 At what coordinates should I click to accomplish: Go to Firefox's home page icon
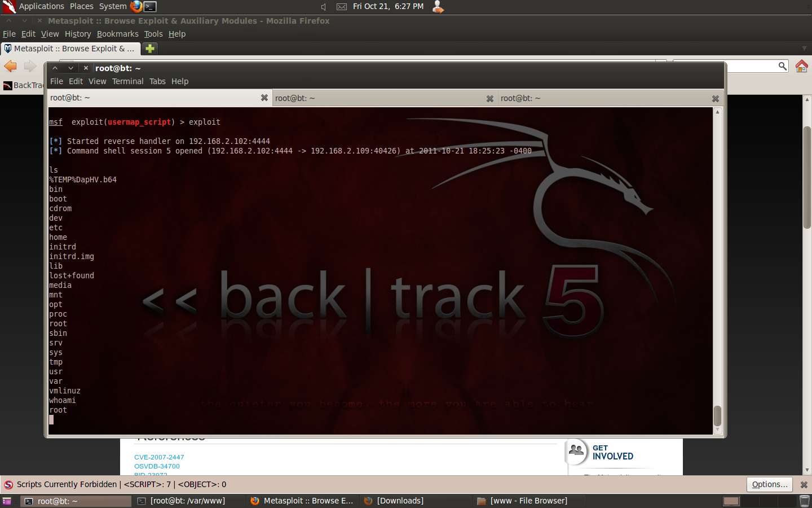(801, 66)
